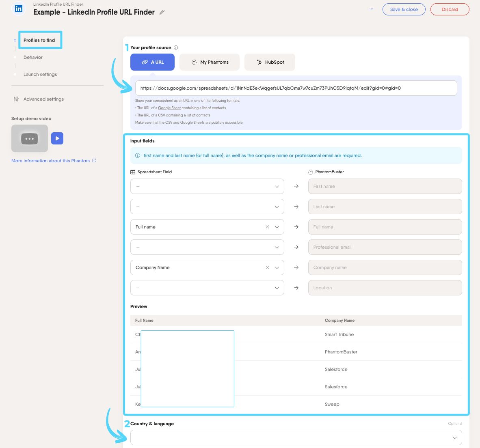Viewport: 480px width, 448px height.
Task: Click the First name PhantomBuster field
Action: coord(385,186)
